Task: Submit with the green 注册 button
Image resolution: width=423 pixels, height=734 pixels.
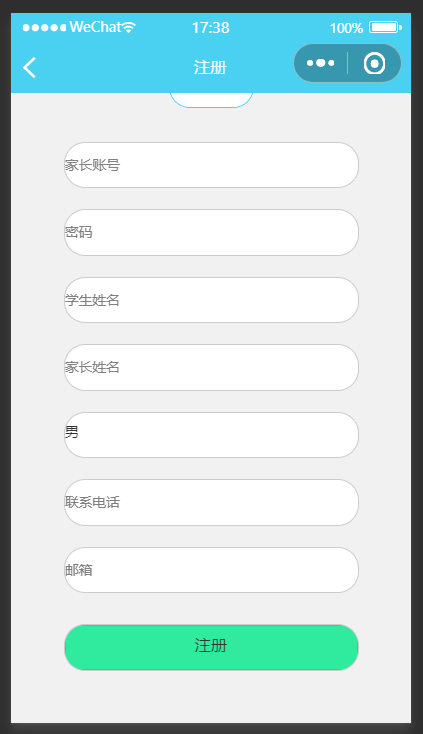Action: pyautogui.click(x=212, y=647)
